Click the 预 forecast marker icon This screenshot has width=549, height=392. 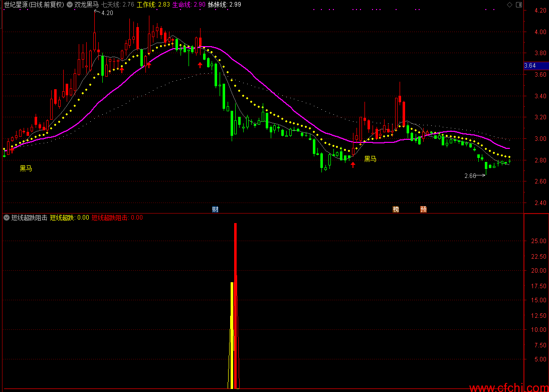pyautogui.click(x=424, y=210)
